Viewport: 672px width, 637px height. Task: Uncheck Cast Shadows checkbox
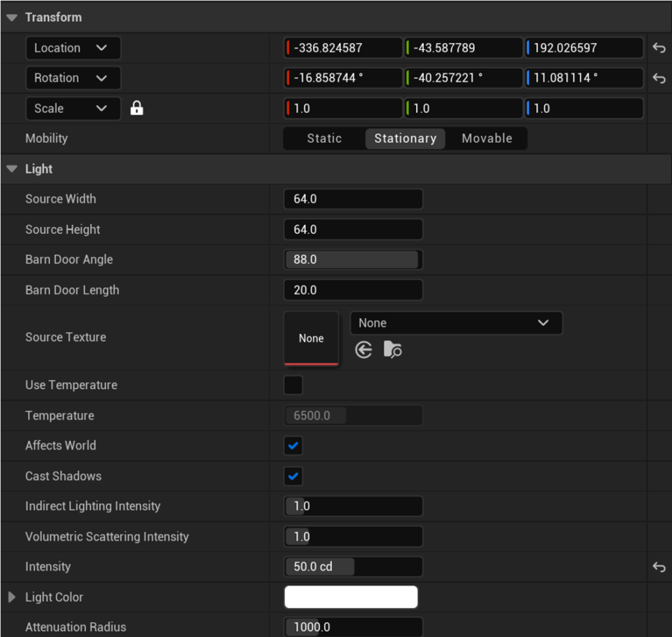pos(293,476)
